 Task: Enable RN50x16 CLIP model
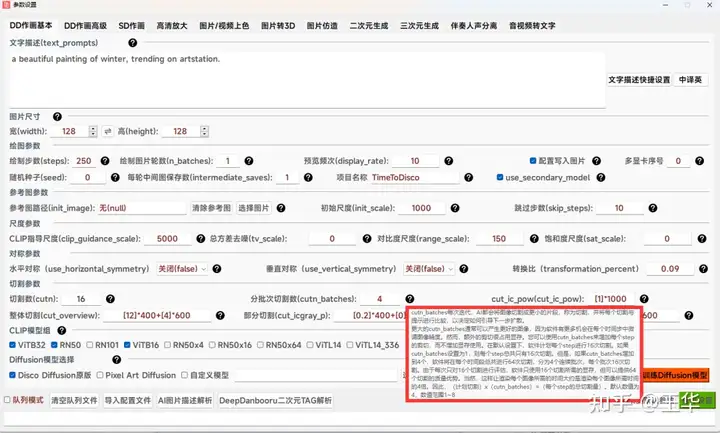click(212, 345)
